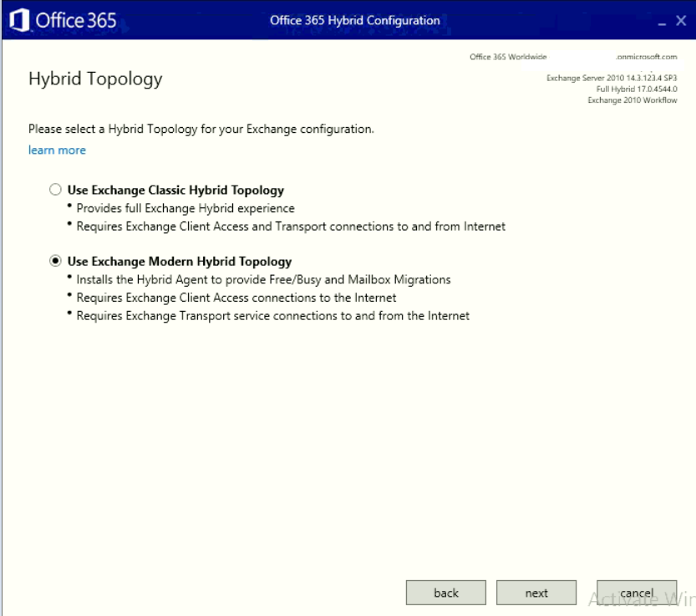Click 'Please select a Hybrid Topology' instruction text
696x616 pixels.
coord(201,130)
